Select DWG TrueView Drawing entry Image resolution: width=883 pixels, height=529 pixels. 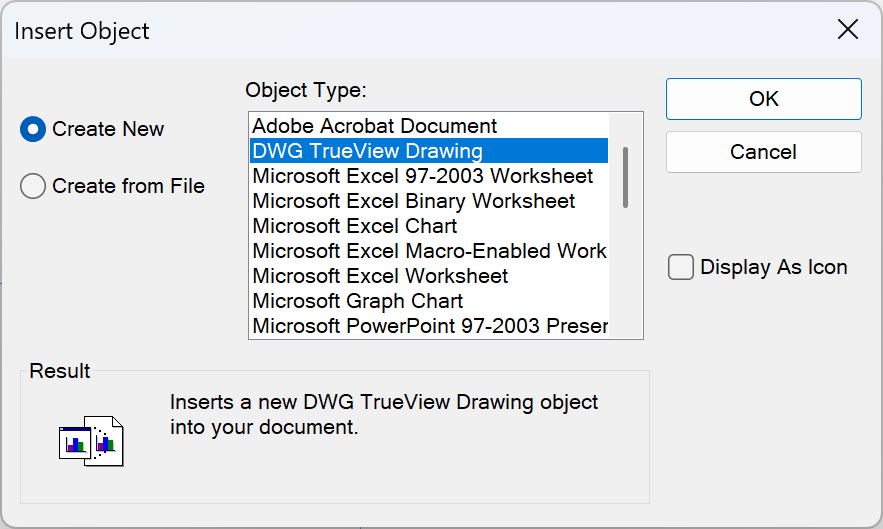click(429, 150)
